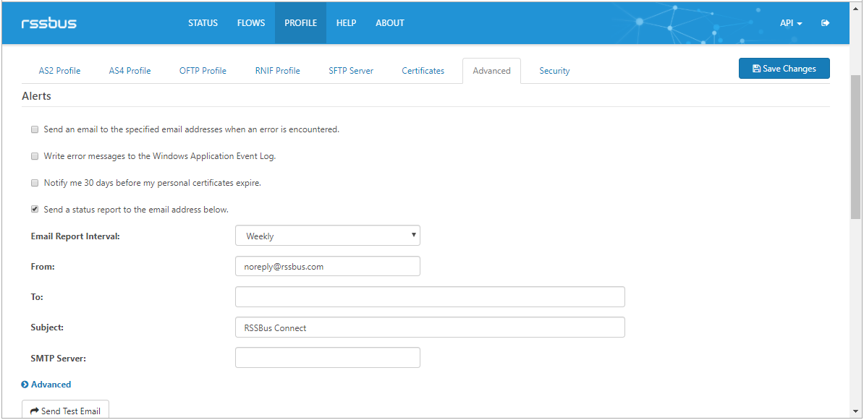Image resolution: width=864 pixels, height=420 pixels.
Task: Focus the SMTP Server input field
Action: coord(328,357)
